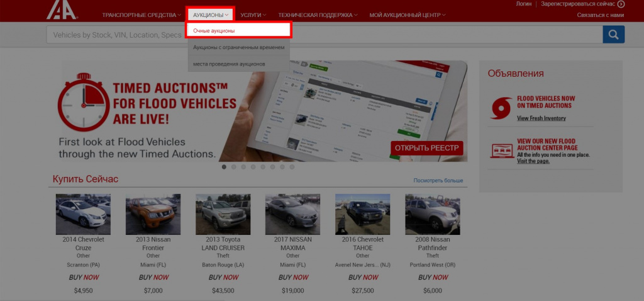
Task: Select Очные аукционы menu entry
Action: point(238,31)
